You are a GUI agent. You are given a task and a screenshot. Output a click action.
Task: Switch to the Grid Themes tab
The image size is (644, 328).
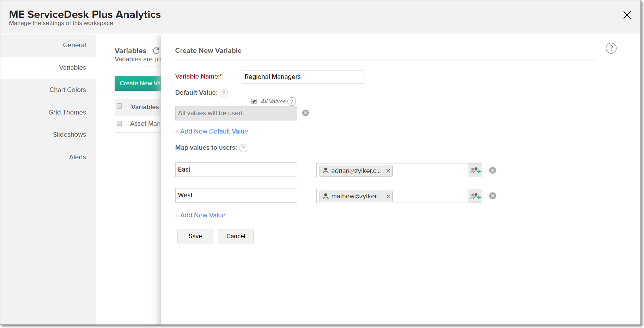(x=67, y=112)
